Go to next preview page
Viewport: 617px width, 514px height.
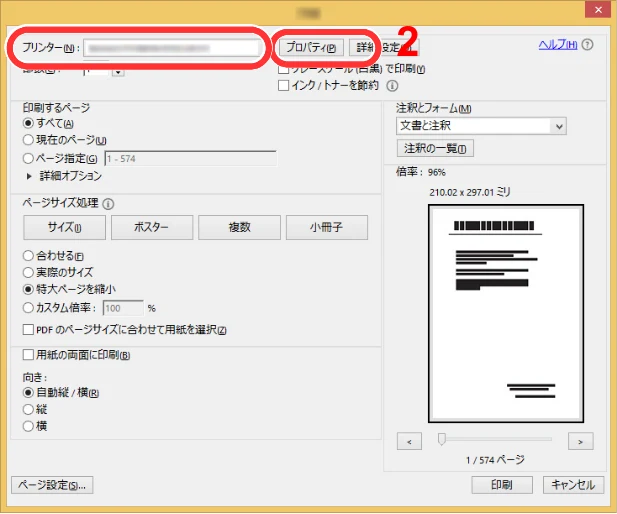[x=580, y=441]
